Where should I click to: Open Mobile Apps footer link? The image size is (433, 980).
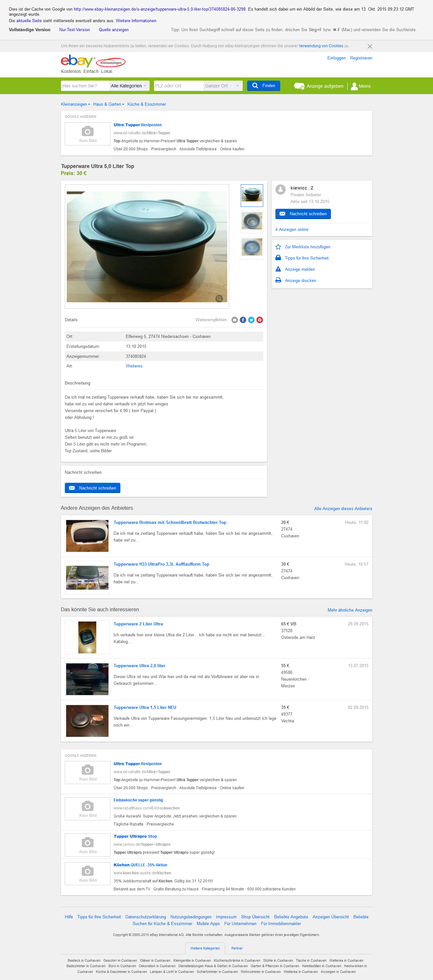(208, 924)
